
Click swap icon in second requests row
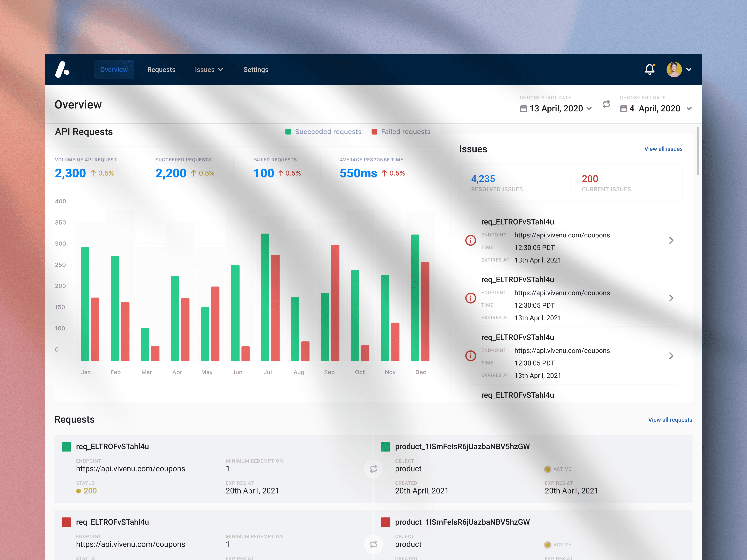click(x=373, y=544)
